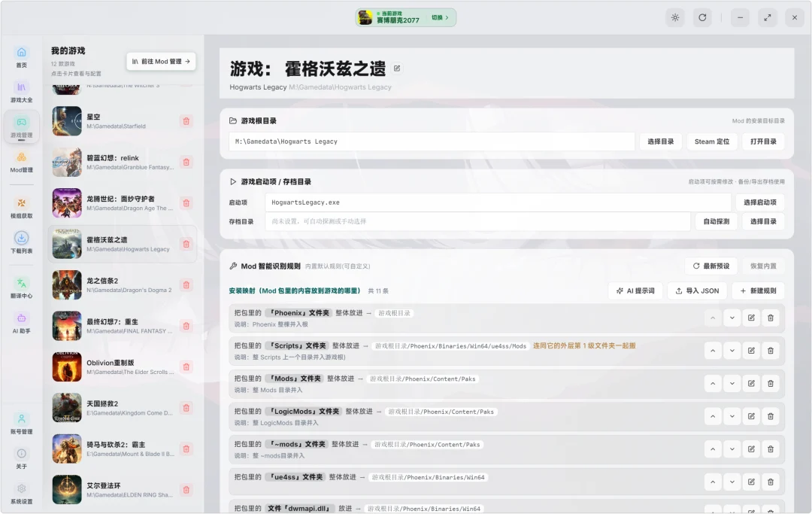Viewport: 812px width, 514px height.
Task: Delete the Scripts folder rule
Action: (x=771, y=351)
